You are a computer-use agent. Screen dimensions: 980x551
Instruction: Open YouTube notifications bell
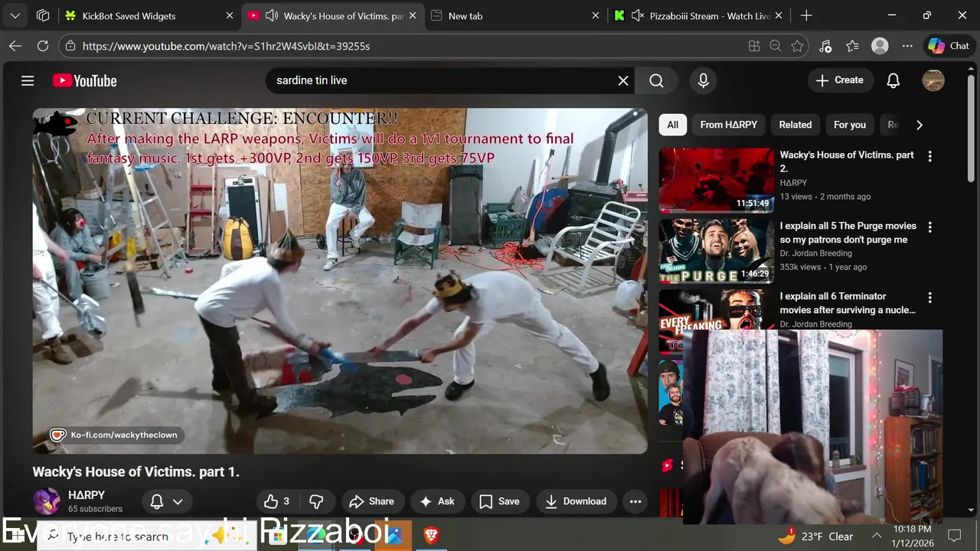click(x=893, y=80)
